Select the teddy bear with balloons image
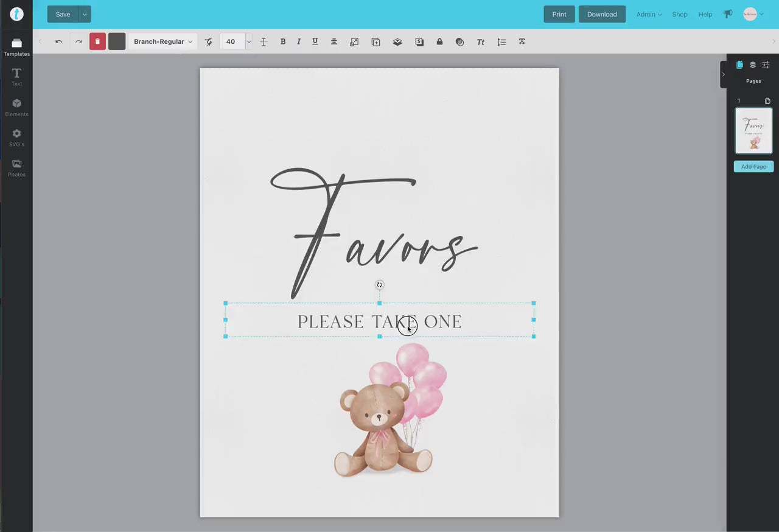The height and width of the screenshot is (532, 779). tap(390, 410)
